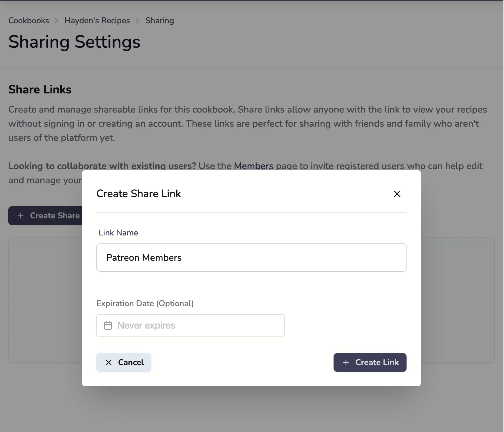Select Sharing in the breadcrumb trail

(160, 20)
